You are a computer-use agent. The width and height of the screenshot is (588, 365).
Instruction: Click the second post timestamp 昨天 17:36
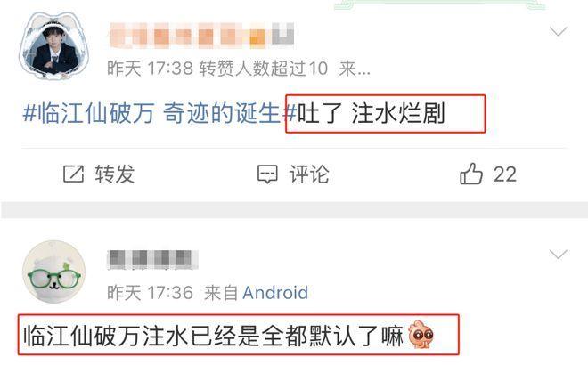(x=150, y=293)
